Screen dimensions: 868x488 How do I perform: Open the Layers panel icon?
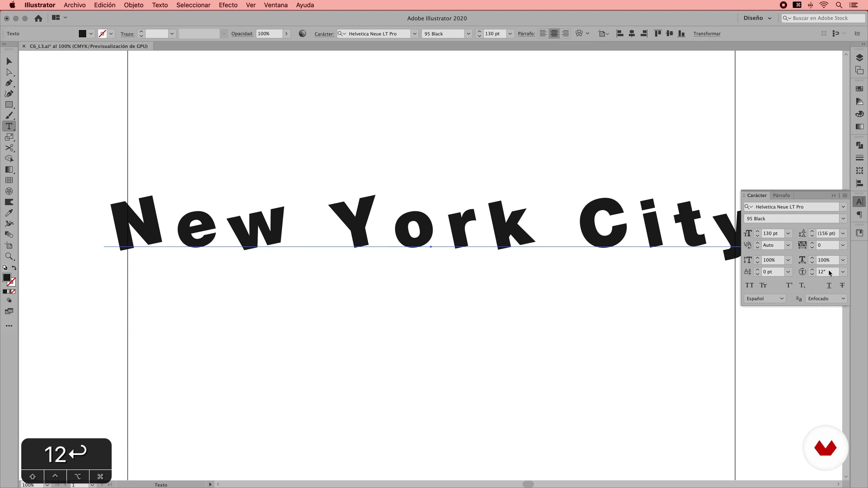[859, 58]
